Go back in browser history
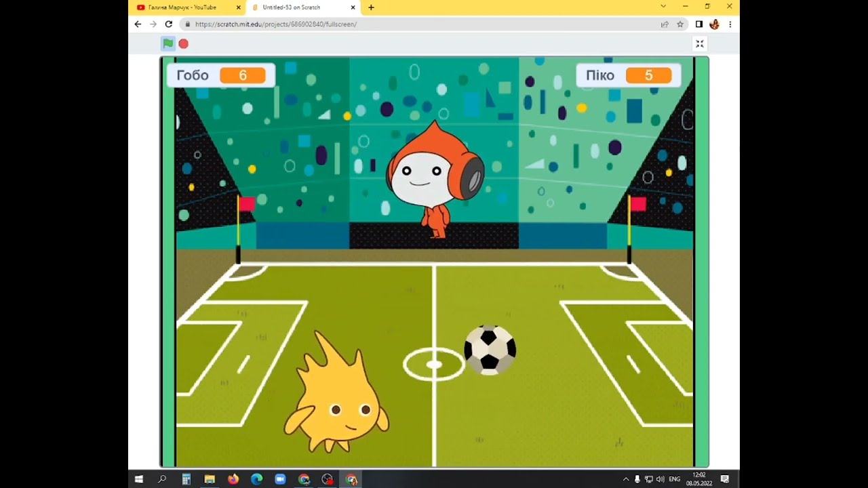Screen dimensions: 868x488 pyautogui.click(x=138, y=24)
